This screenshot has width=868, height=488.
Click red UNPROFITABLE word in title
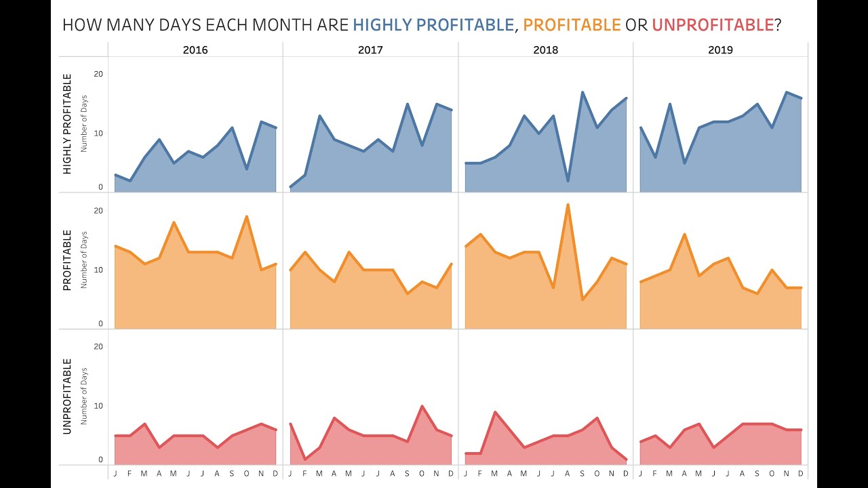click(712, 26)
